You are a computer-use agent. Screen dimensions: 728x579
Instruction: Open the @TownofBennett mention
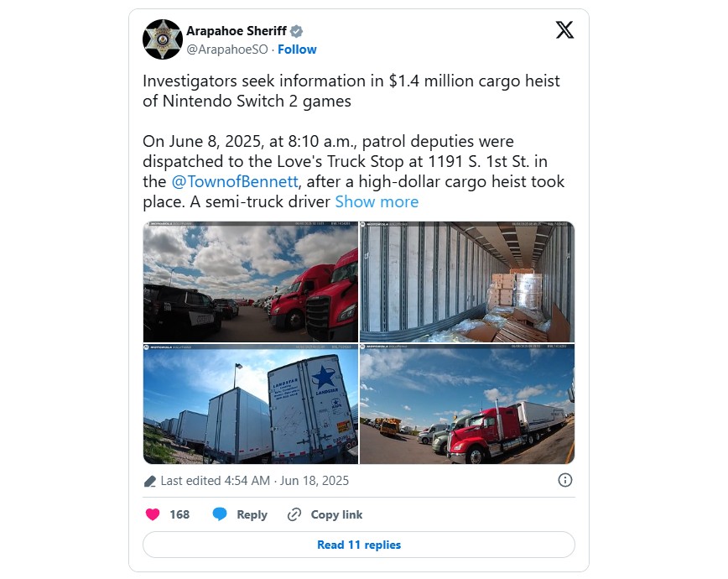235,182
